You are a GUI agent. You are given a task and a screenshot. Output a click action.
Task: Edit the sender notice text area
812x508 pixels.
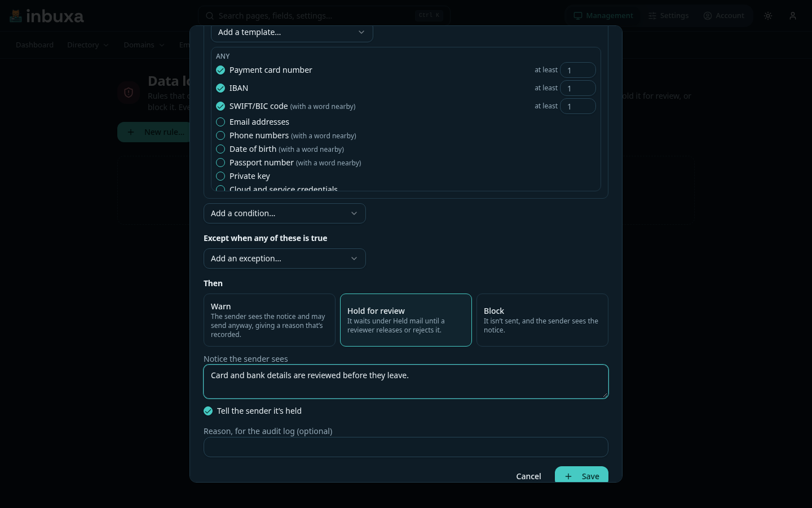point(406,382)
